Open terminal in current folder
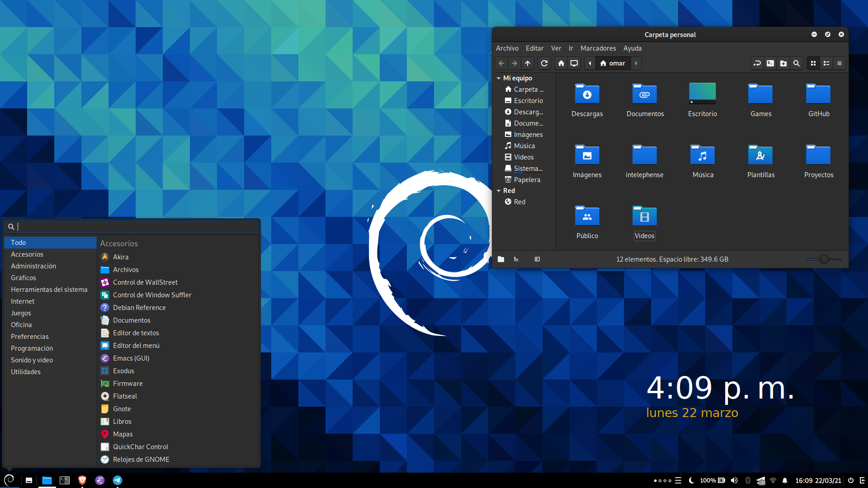The width and height of the screenshot is (868, 488). 770,63
